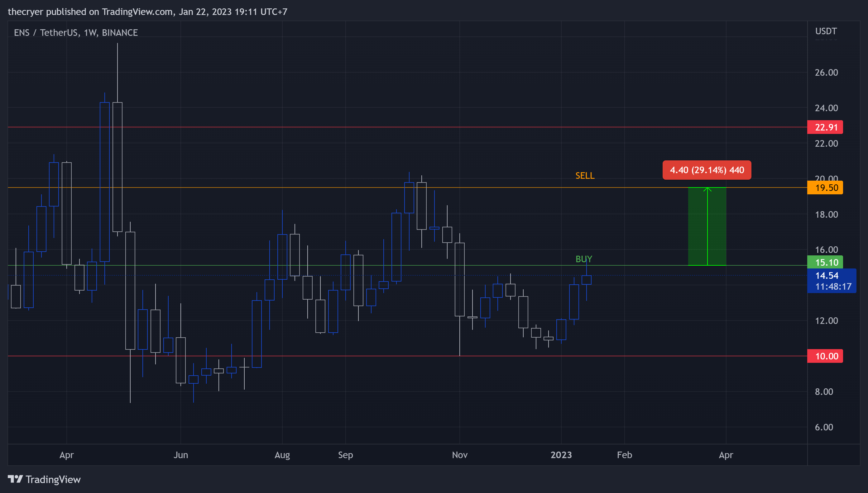Click the USDT currency label
This screenshot has height=493, width=868.
pyautogui.click(x=826, y=31)
